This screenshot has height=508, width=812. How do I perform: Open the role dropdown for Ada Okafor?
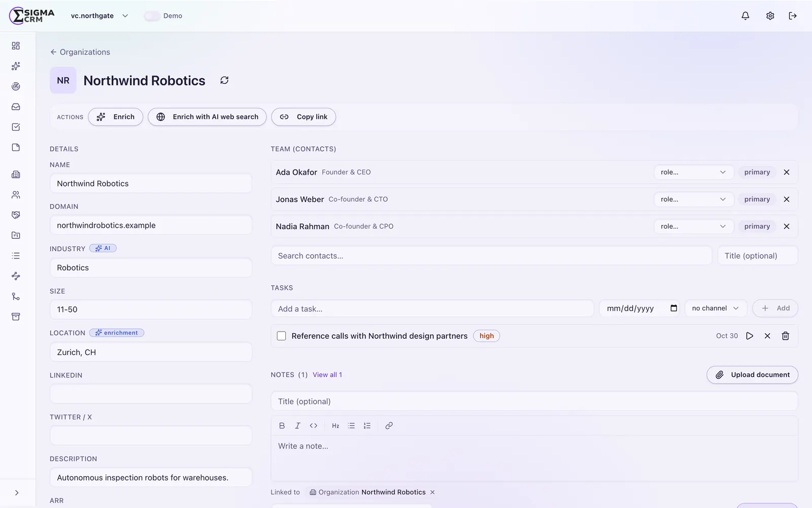[x=694, y=172]
